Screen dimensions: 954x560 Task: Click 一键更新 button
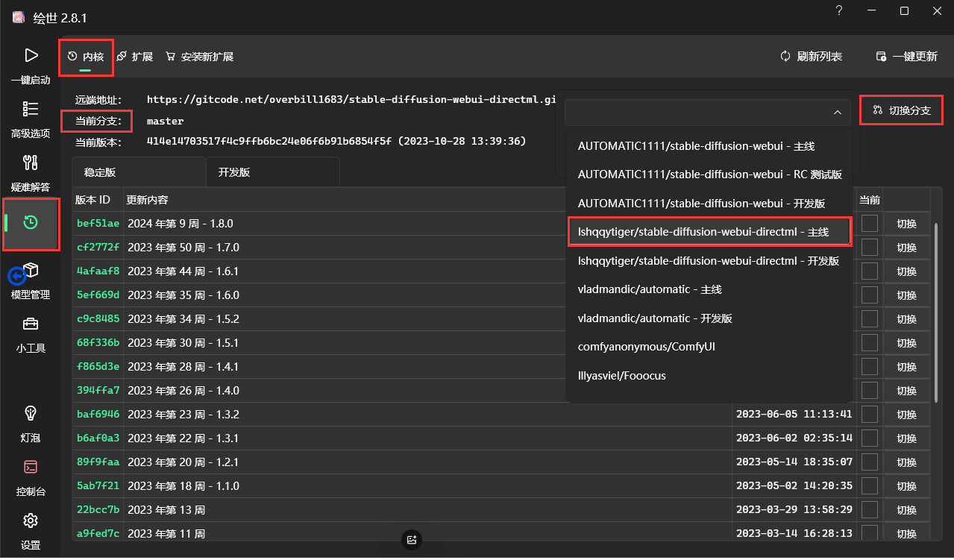[x=906, y=57]
